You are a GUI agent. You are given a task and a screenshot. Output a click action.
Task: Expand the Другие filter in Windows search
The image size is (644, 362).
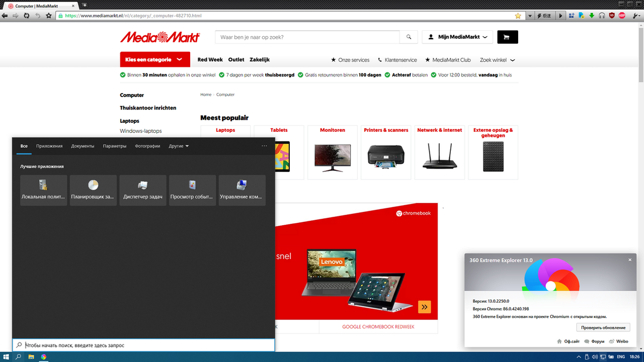point(179,146)
